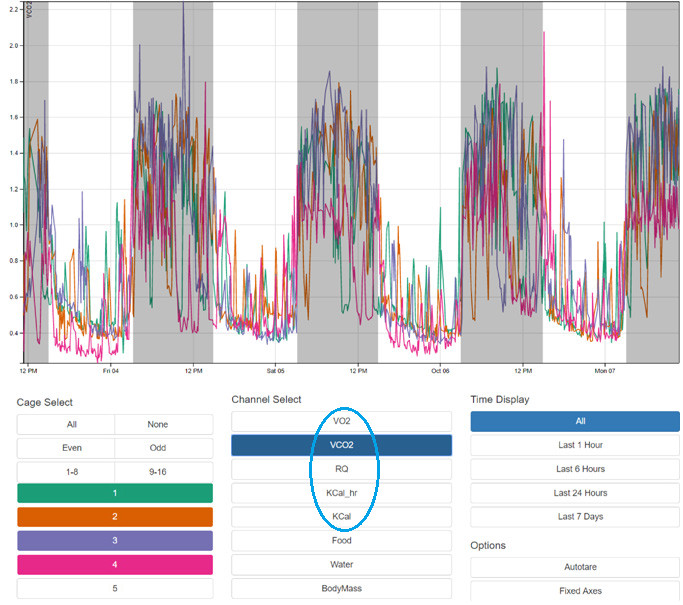Hide cage 4 pink trace
The height and width of the screenshot is (605, 683).
pyautogui.click(x=115, y=565)
